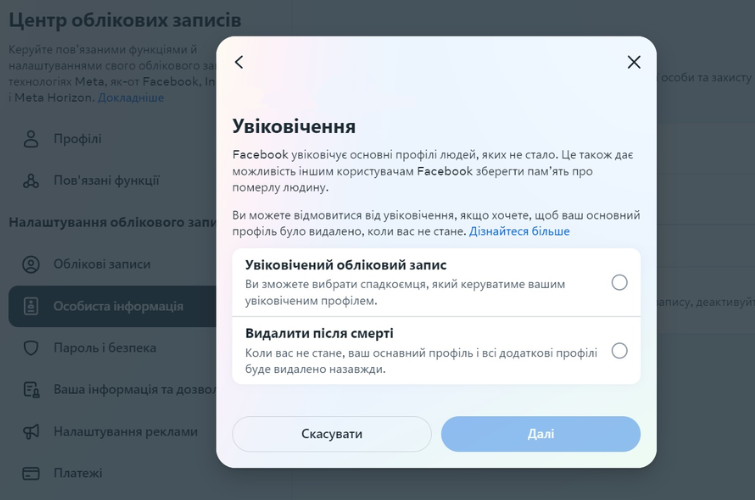The width and height of the screenshot is (755, 500).
Task: Select Видалити після смерті radio option
Action: click(x=619, y=351)
